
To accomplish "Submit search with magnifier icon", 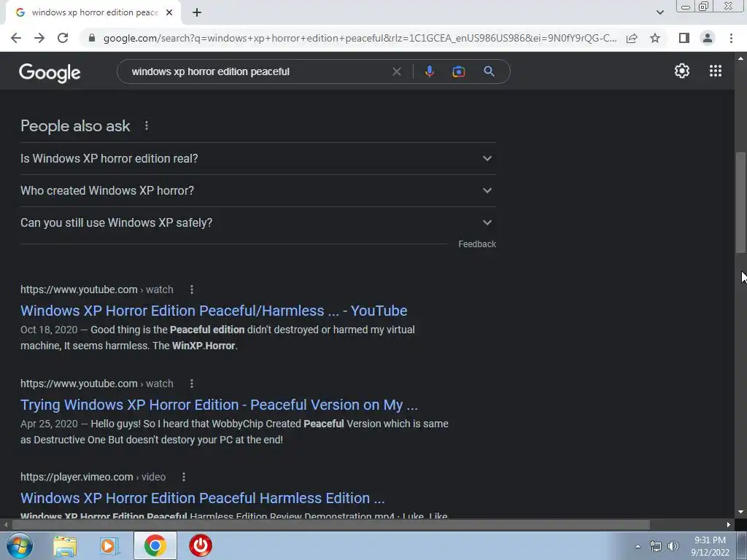I will [489, 71].
